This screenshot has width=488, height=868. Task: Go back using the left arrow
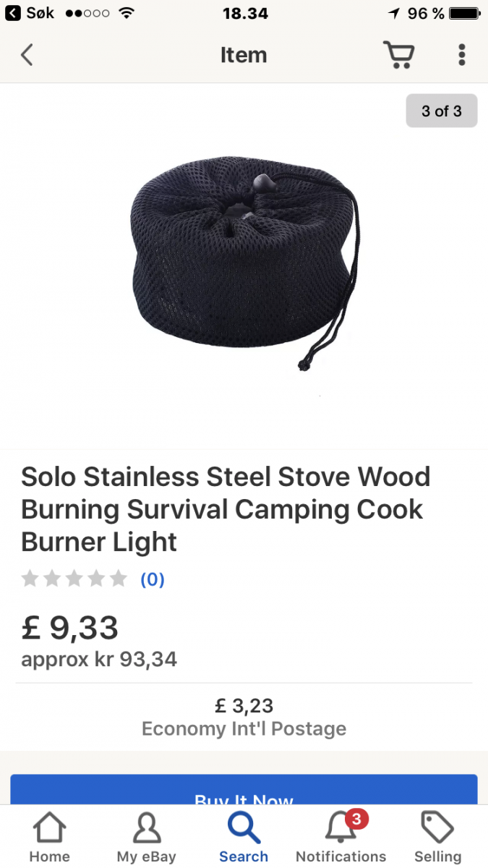(x=27, y=55)
